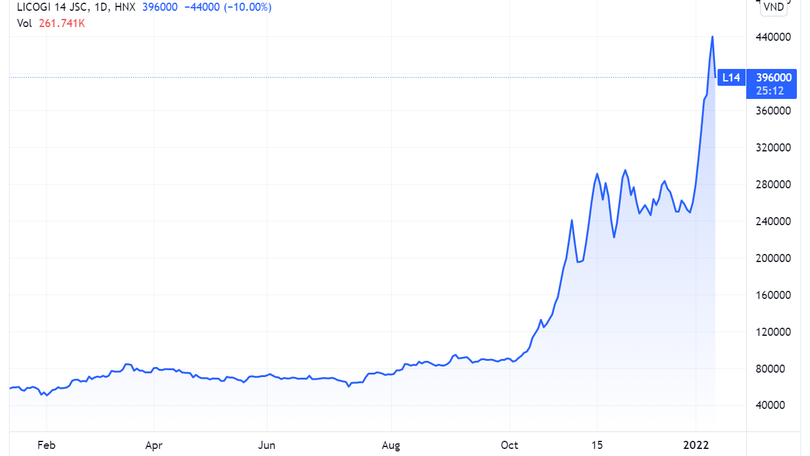Screen dimensions: 810x456
Task: Click the 280000 price axis label
Action: (x=774, y=185)
